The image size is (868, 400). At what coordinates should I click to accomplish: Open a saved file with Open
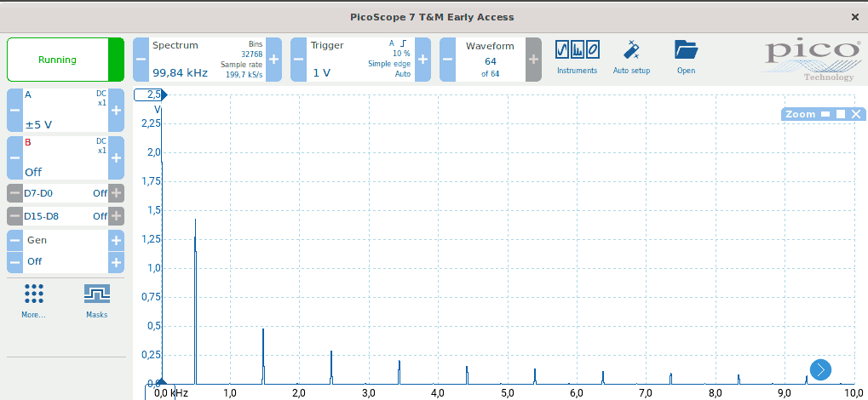687,57
